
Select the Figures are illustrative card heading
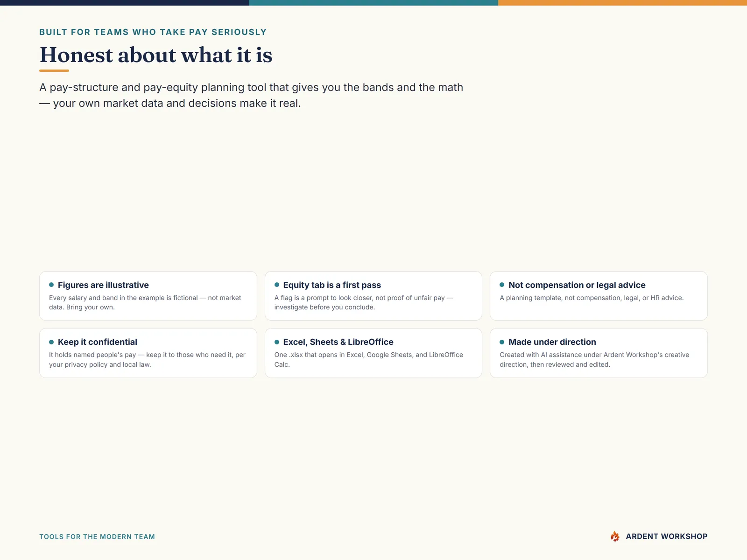(x=103, y=285)
